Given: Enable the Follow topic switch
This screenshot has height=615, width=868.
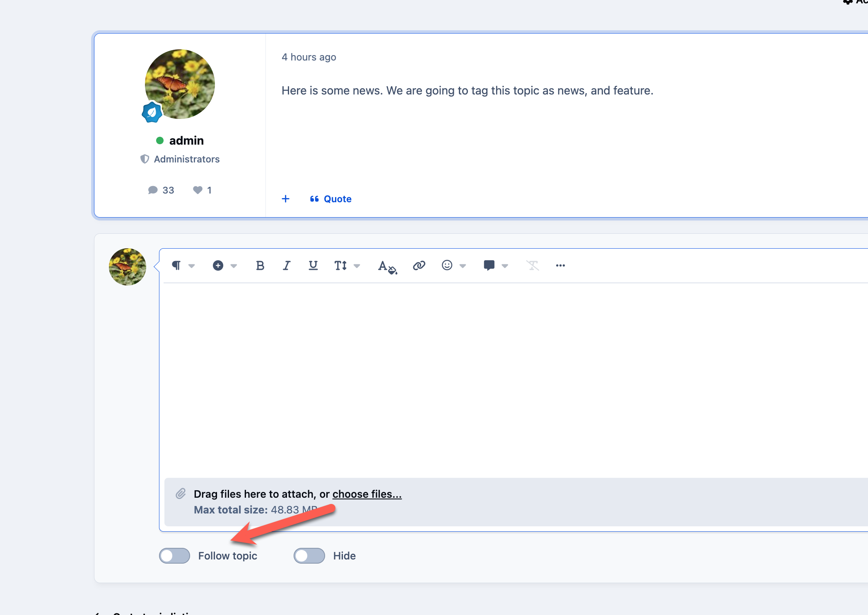Looking at the screenshot, I should pyautogui.click(x=174, y=556).
